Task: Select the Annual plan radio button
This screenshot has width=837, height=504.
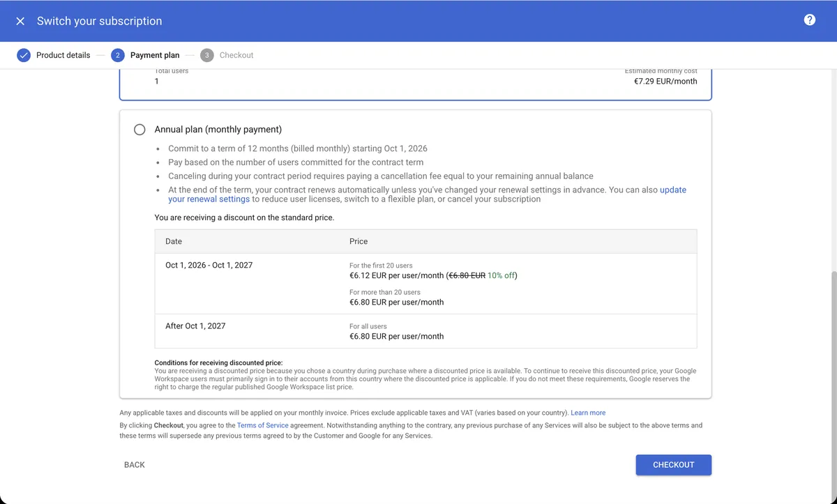Action: (139, 130)
